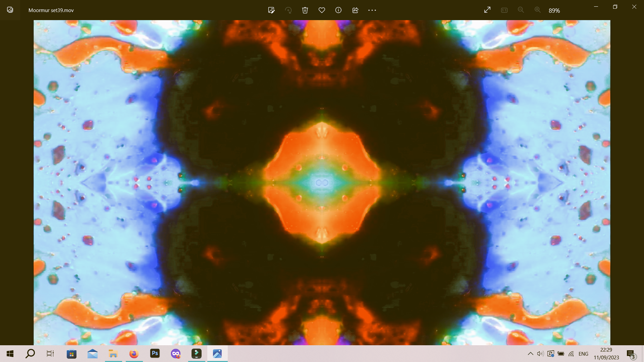Click the Share icon
This screenshot has width=644, height=362.
click(x=355, y=10)
